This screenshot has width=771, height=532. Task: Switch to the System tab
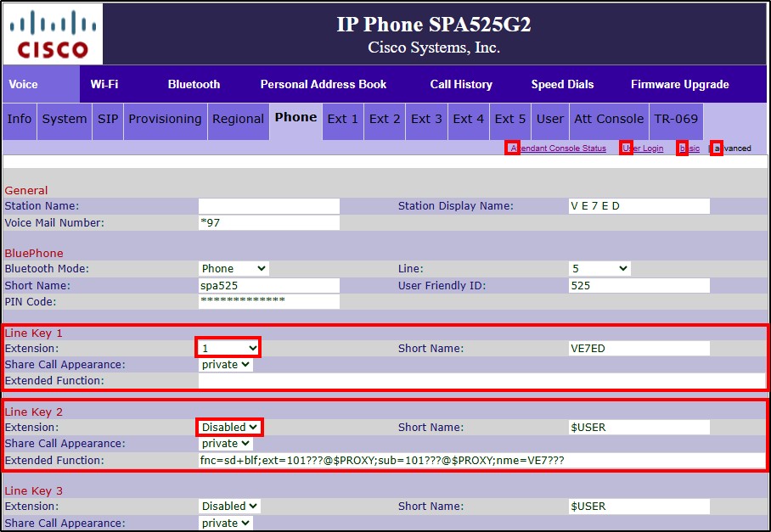tap(65, 120)
